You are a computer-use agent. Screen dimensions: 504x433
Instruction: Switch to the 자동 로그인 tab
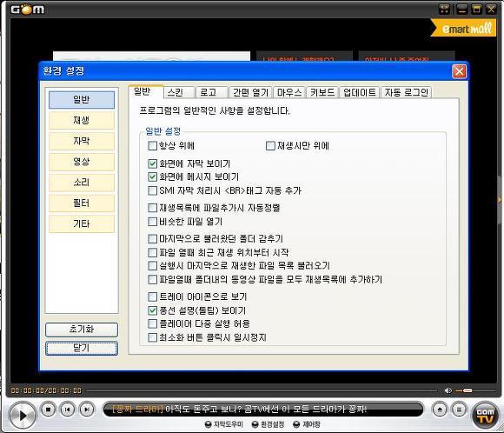coord(406,93)
